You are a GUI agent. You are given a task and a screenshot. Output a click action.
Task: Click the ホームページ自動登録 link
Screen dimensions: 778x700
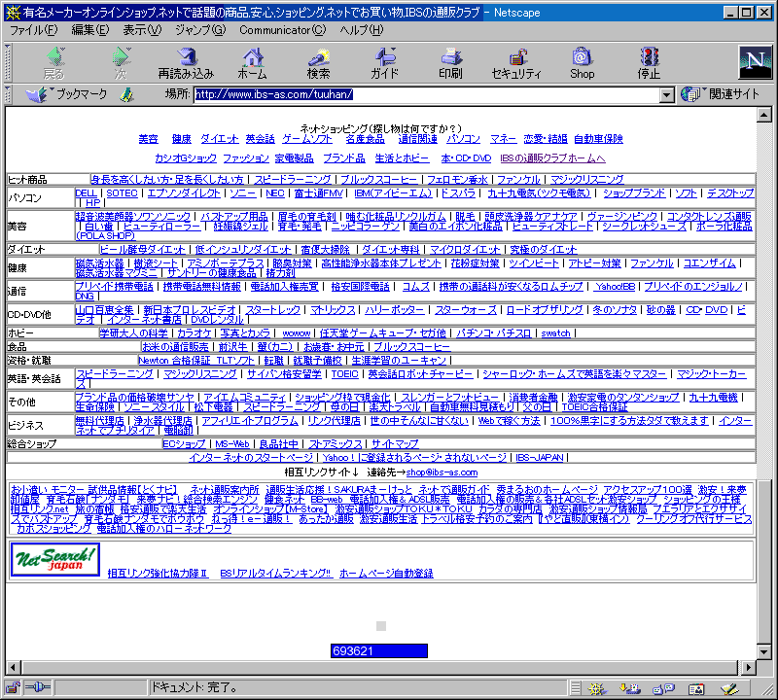tap(386, 574)
